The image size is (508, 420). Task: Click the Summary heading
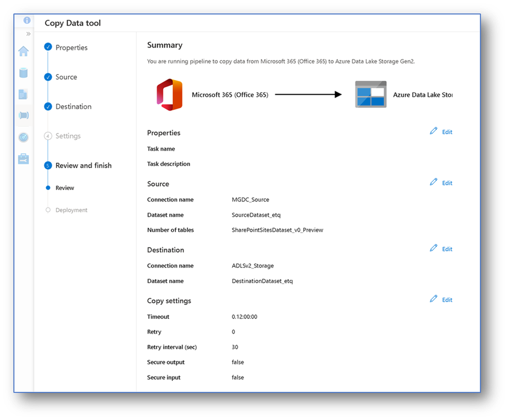pyautogui.click(x=165, y=45)
